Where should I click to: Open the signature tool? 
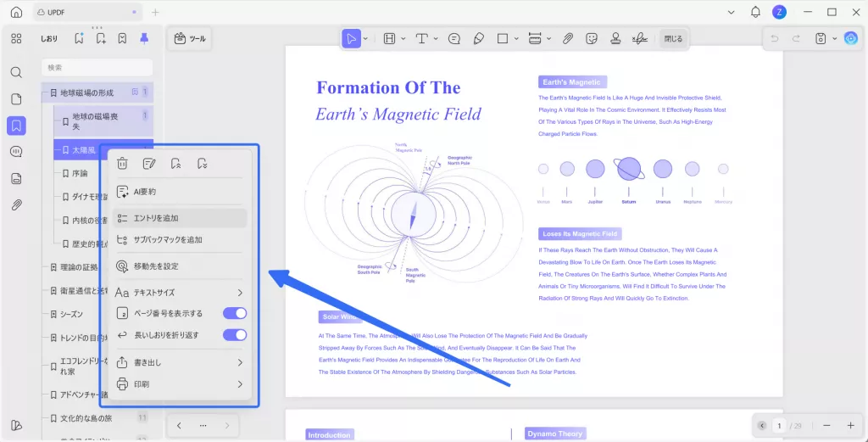[640, 39]
